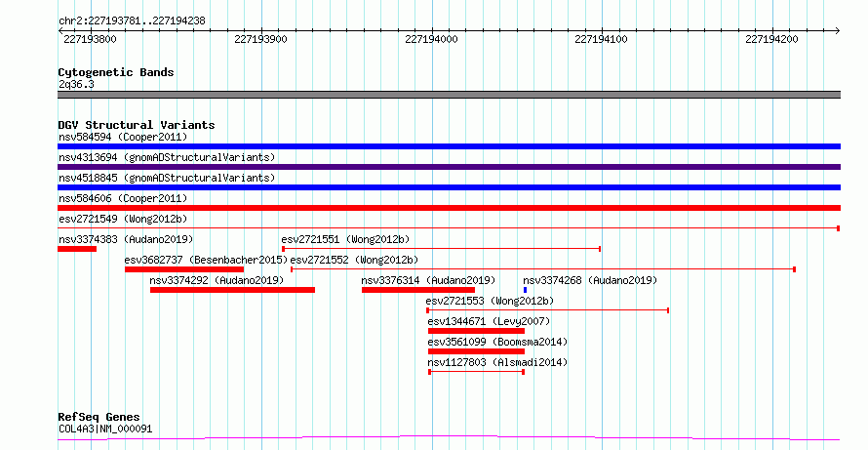
Task: Click chr2:227193781..227194238 position text
Action: pyautogui.click(x=132, y=21)
